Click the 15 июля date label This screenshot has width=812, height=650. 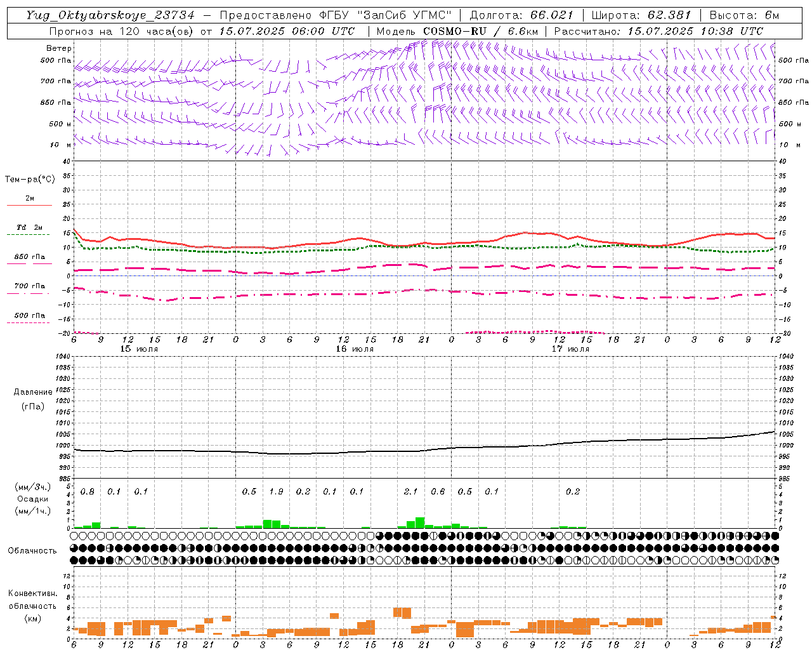coord(139,349)
